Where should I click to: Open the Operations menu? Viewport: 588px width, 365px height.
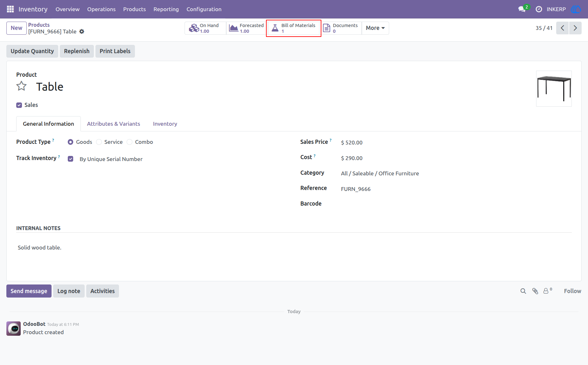tap(101, 9)
